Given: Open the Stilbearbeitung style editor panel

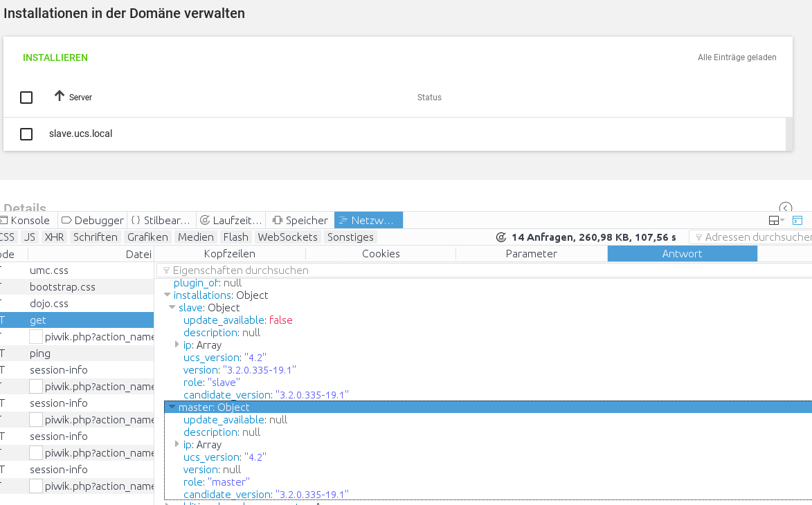Looking at the screenshot, I should point(161,221).
